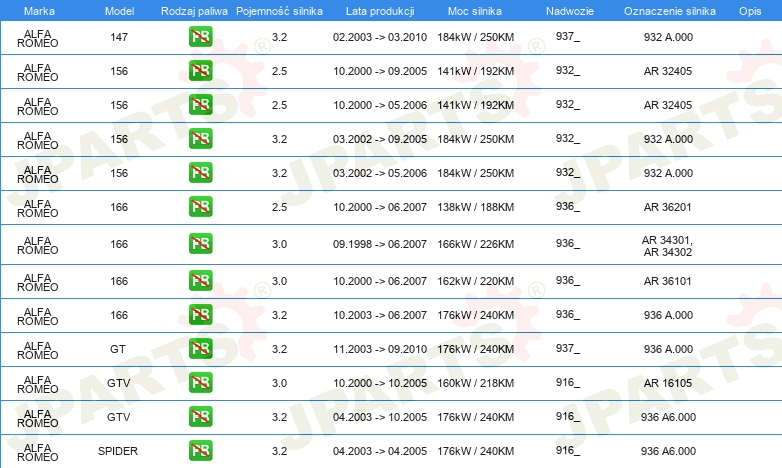Select engine power '166kW / 226KM'
Screen dimensions: 782x468
pyautogui.click(x=475, y=244)
